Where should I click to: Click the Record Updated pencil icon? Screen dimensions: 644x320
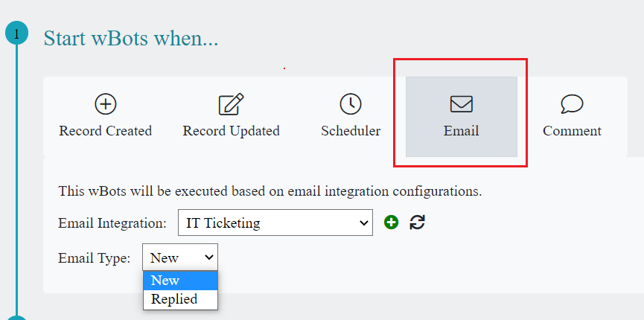tap(232, 104)
